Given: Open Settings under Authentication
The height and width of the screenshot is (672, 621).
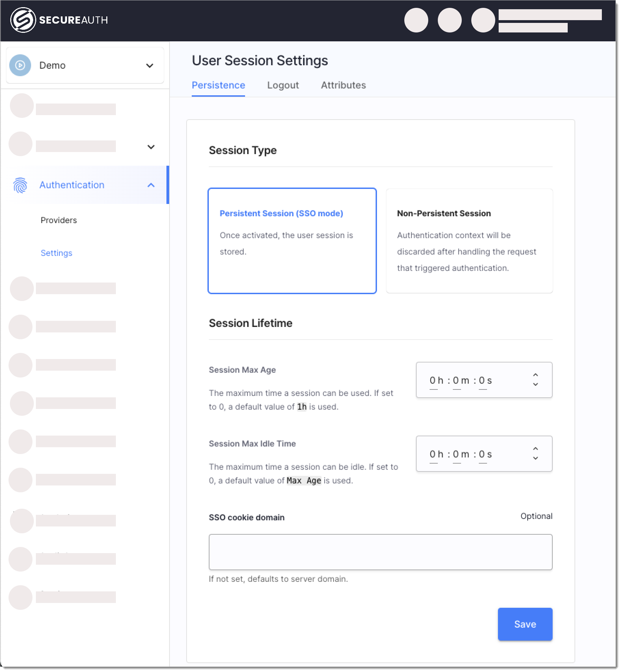Looking at the screenshot, I should 56,253.
